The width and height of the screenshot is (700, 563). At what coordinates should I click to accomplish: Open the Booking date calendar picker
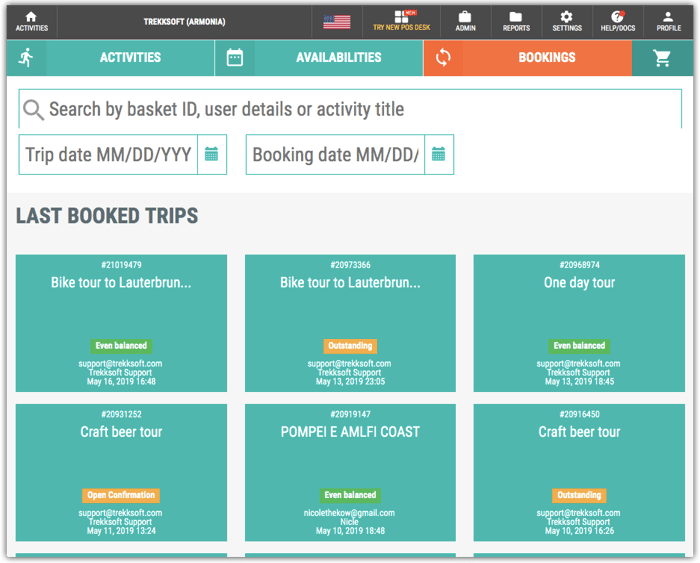click(x=438, y=155)
